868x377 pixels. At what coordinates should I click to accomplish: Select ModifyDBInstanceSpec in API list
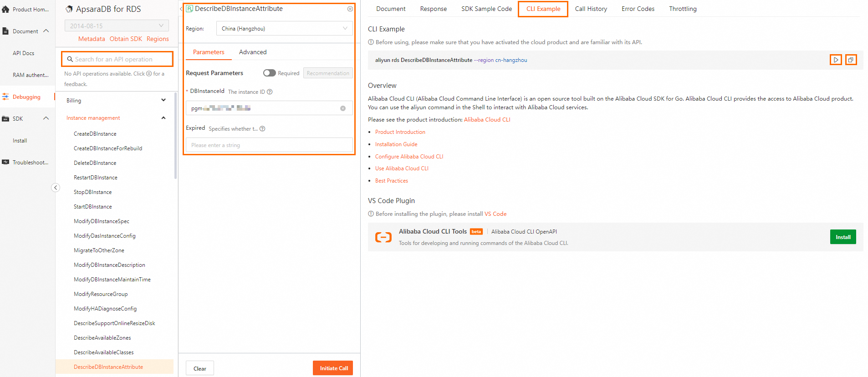point(102,221)
